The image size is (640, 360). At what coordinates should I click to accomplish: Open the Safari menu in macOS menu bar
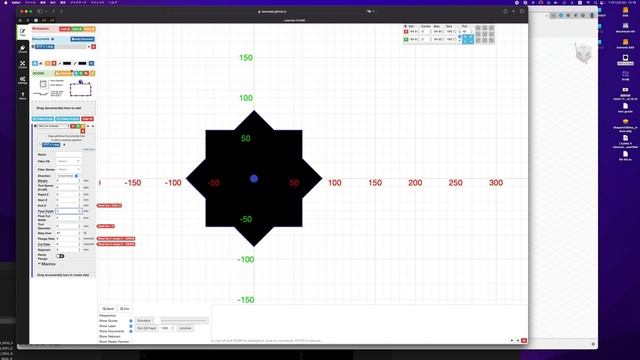click(16, 2)
